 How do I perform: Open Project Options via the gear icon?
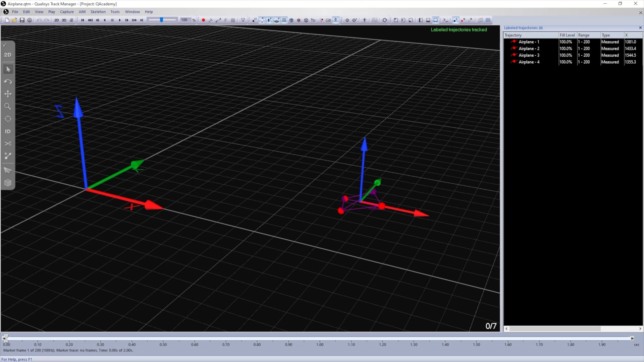click(30, 20)
